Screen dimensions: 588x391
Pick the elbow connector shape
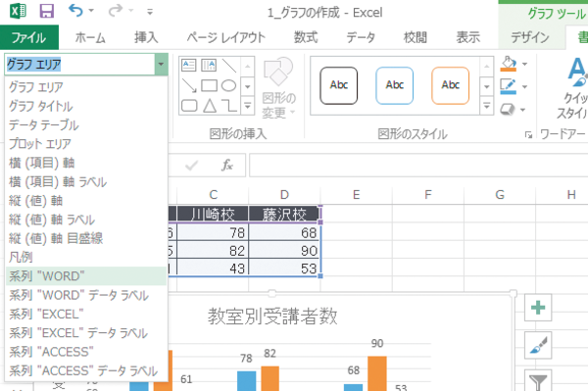coord(229,106)
